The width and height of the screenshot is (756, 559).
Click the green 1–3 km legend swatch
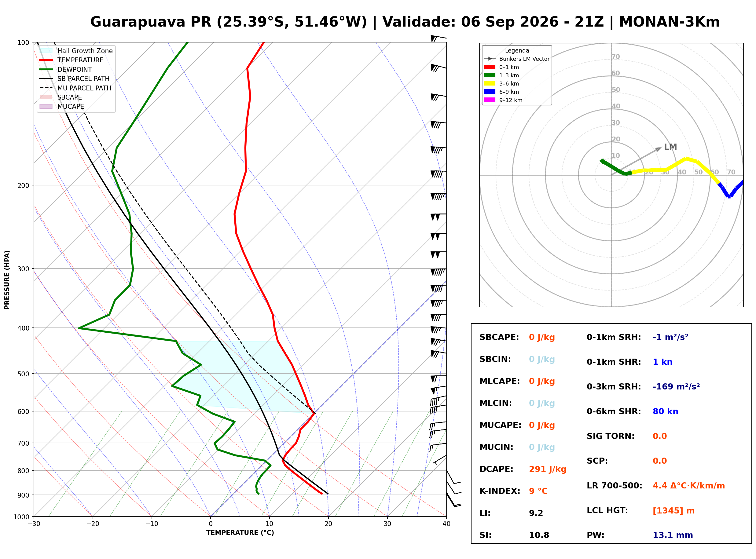(x=489, y=75)
